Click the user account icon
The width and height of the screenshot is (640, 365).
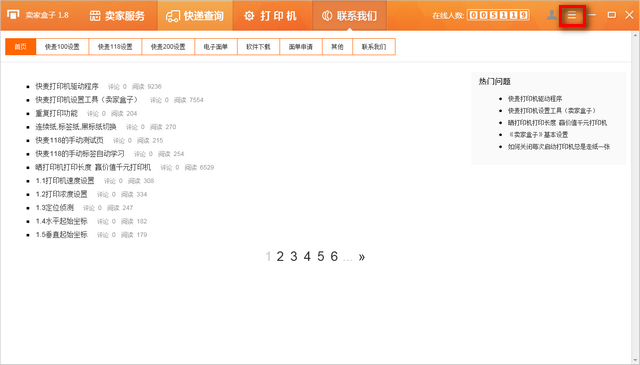point(551,15)
